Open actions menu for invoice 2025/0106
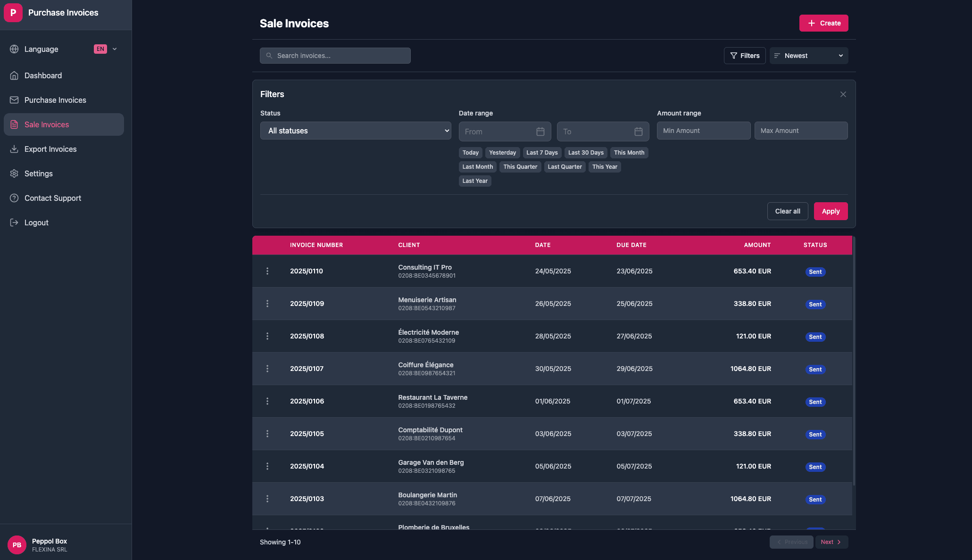The image size is (972, 560). point(267,401)
